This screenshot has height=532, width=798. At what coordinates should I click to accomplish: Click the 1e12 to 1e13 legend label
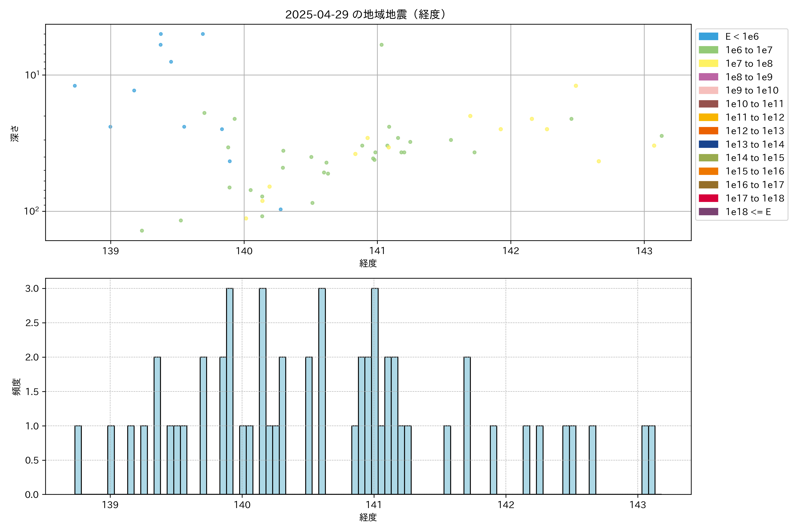click(755, 131)
